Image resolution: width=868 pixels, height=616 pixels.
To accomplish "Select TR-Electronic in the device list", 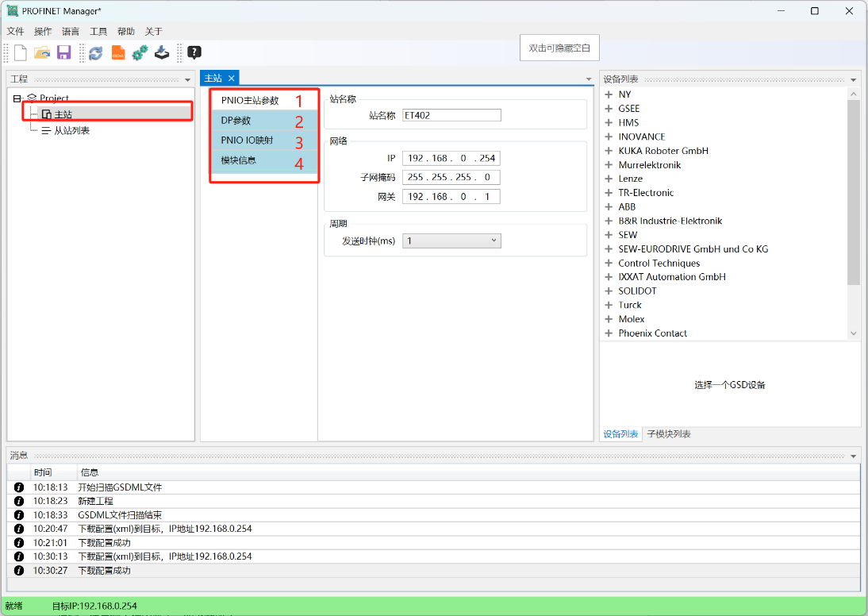I will (646, 193).
